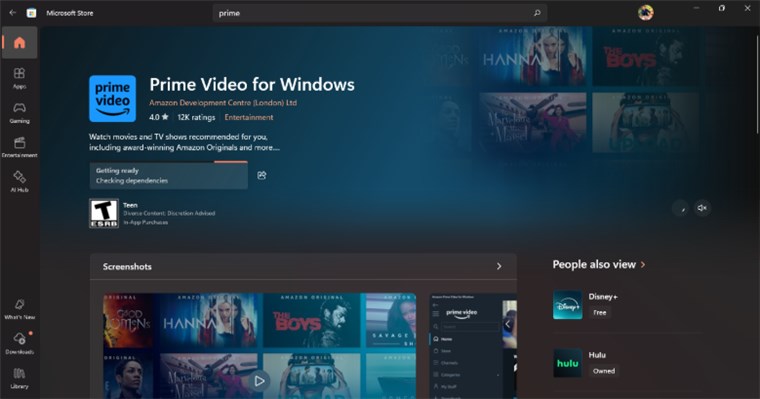Click the 4.0 star rating
The width and height of the screenshot is (760, 399).
pos(158,117)
